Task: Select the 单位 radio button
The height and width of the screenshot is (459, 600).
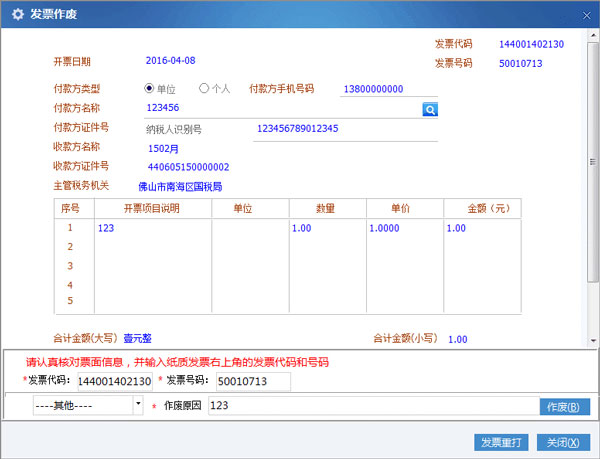Action: pyautogui.click(x=150, y=88)
